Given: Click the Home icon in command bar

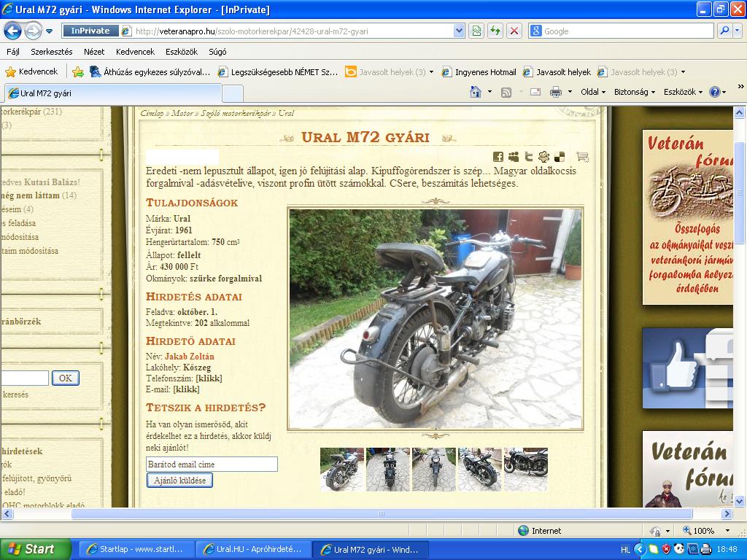Looking at the screenshot, I should coord(476,92).
